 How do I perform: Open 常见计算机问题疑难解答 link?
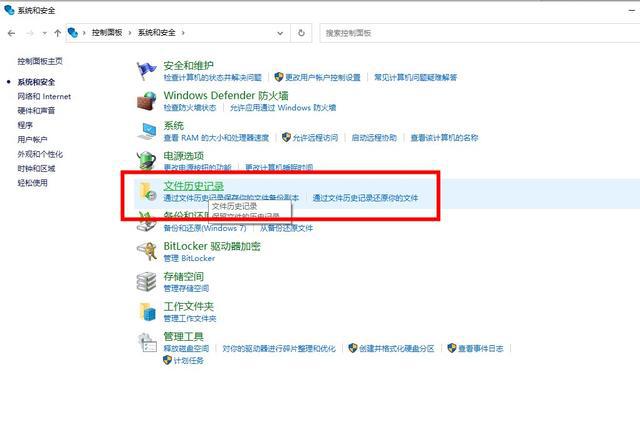(416, 77)
